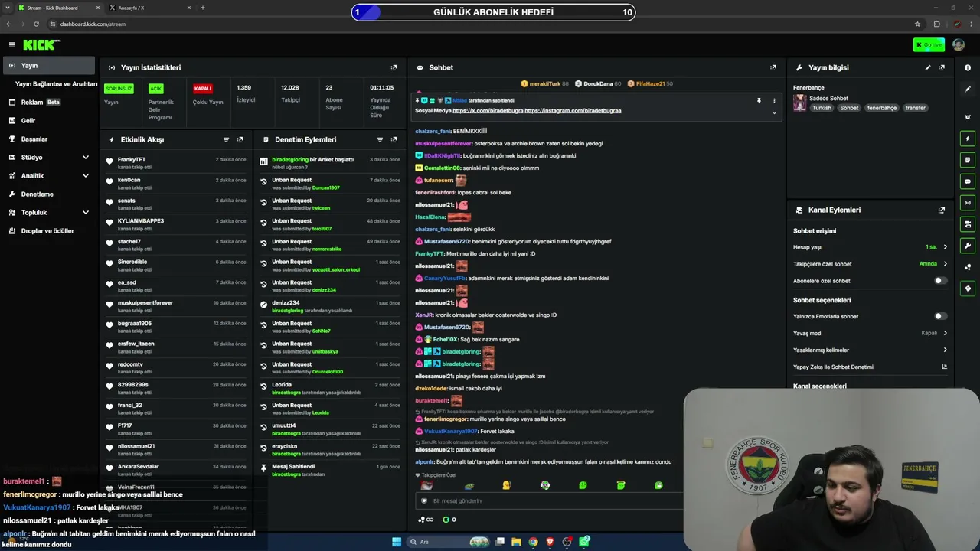This screenshot has height=551, width=980.
Task: Pop out the Yayın bilgisi panel
Action: (942, 67)
